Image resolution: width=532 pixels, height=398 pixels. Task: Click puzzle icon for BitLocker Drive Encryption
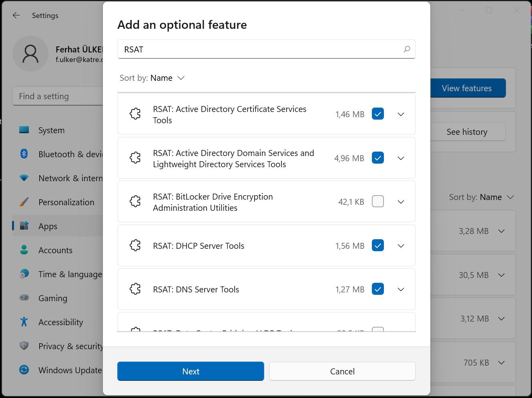pos(135,202)
